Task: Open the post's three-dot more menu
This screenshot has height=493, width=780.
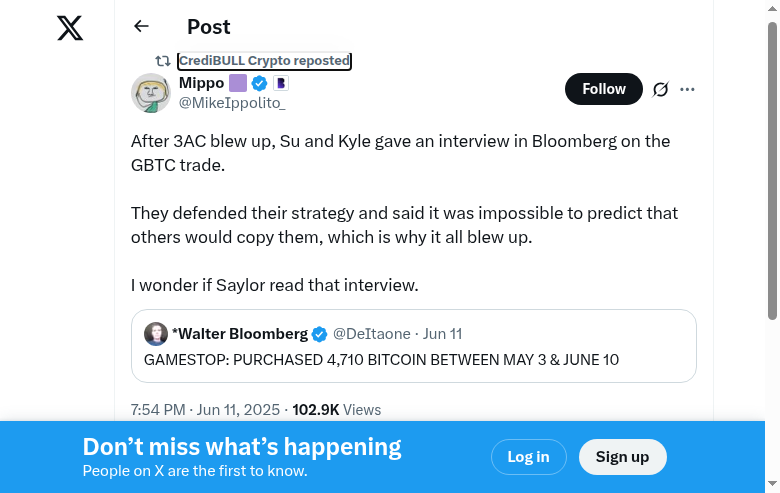Action: click(x=687, y=89)
